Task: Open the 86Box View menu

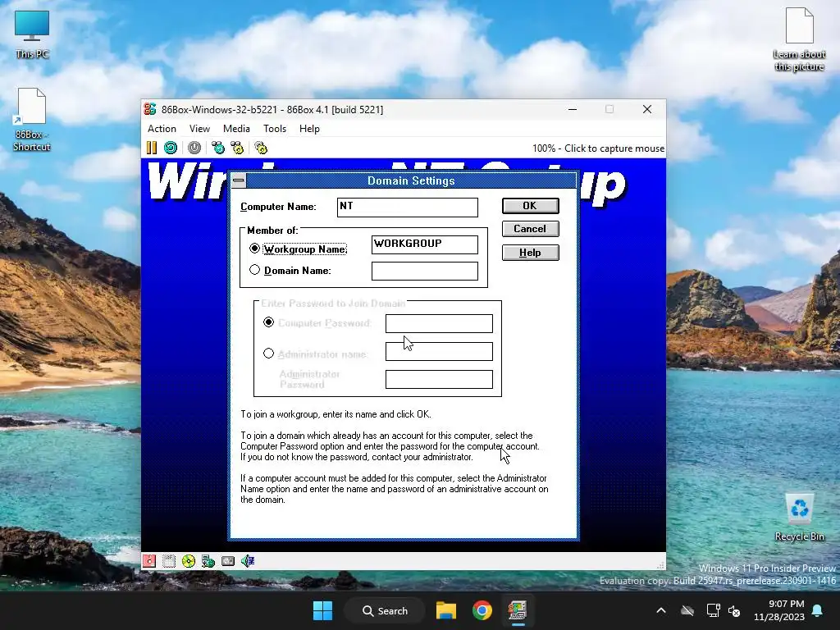Action: click(x=199, y=129)
